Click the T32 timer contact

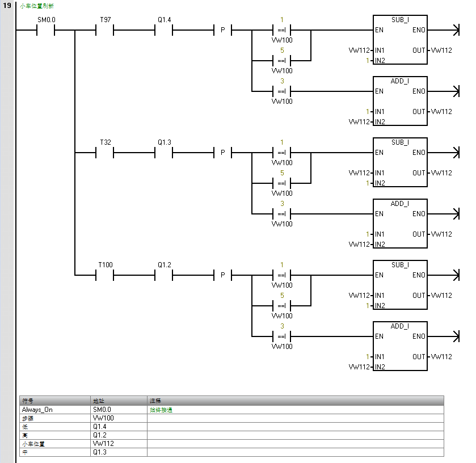click(105, 153)
